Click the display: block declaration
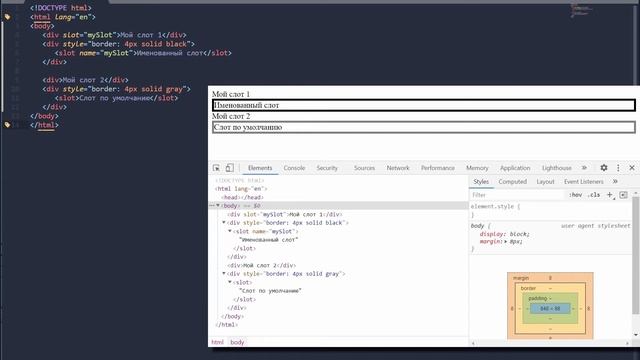The image size is (640, 360). coord(505,234)
